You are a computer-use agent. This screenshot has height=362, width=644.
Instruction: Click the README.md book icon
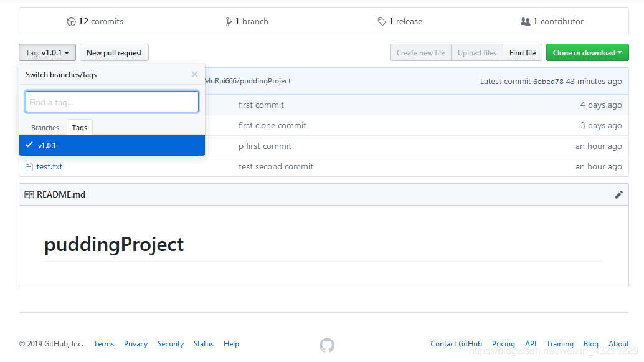coord(29,195)
